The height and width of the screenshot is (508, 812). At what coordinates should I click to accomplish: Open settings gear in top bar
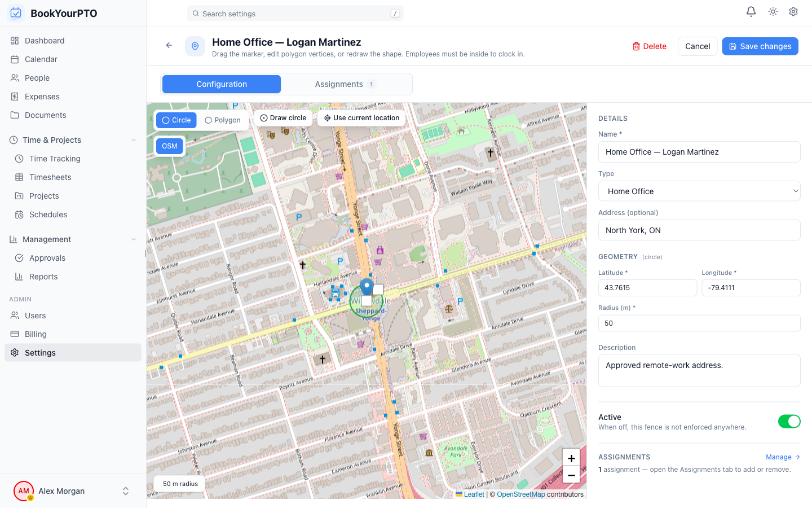pyautogui.click(x=793, y=11)
